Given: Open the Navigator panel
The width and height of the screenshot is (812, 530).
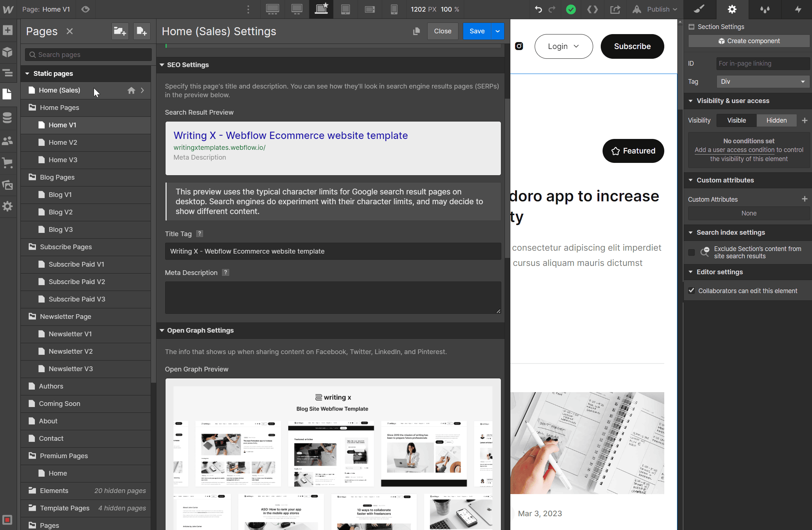Looking at the screenshot, I should (8, 73).
